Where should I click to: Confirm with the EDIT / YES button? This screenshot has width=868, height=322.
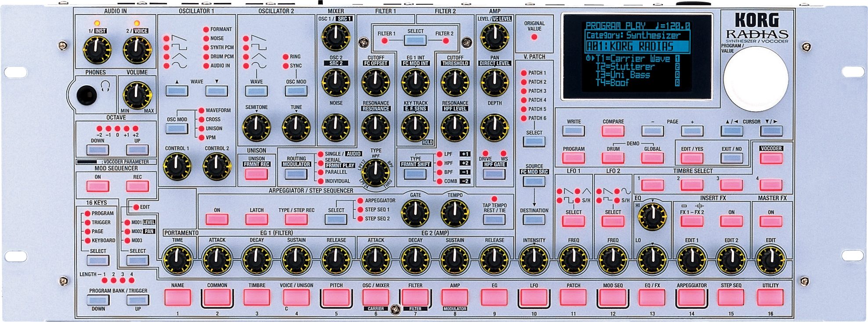[x=692, y=158]
